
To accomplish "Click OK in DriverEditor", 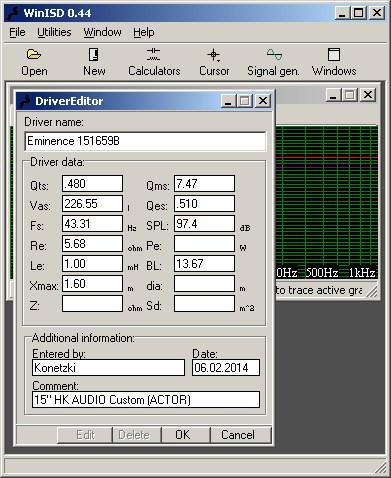I will tap(186, 435).
